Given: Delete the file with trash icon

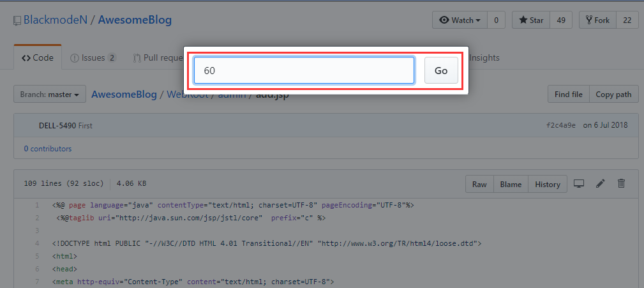Looking at the screenshot, I should point(622,184).
